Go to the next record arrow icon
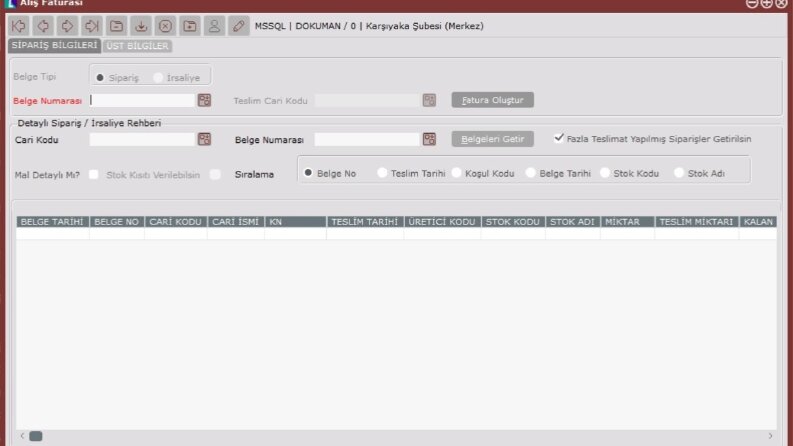The height and width of the screenshot is (446, 793). (x=67, y=26)
